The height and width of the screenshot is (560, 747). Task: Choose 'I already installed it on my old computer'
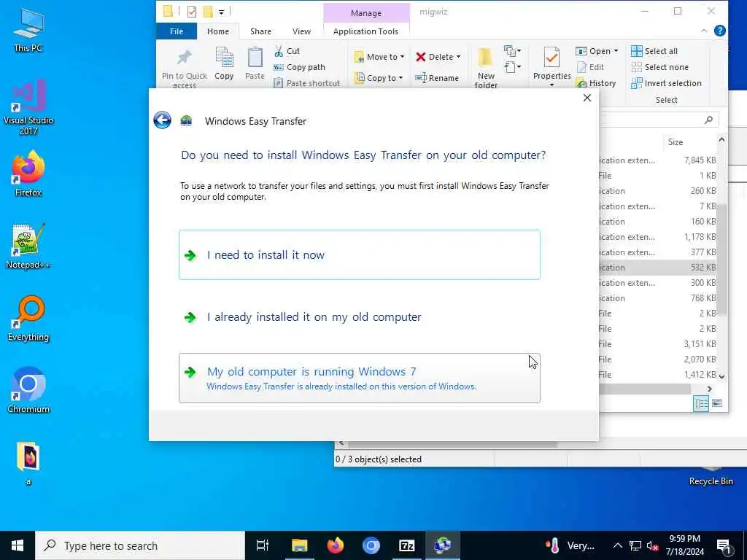point(359,317)
